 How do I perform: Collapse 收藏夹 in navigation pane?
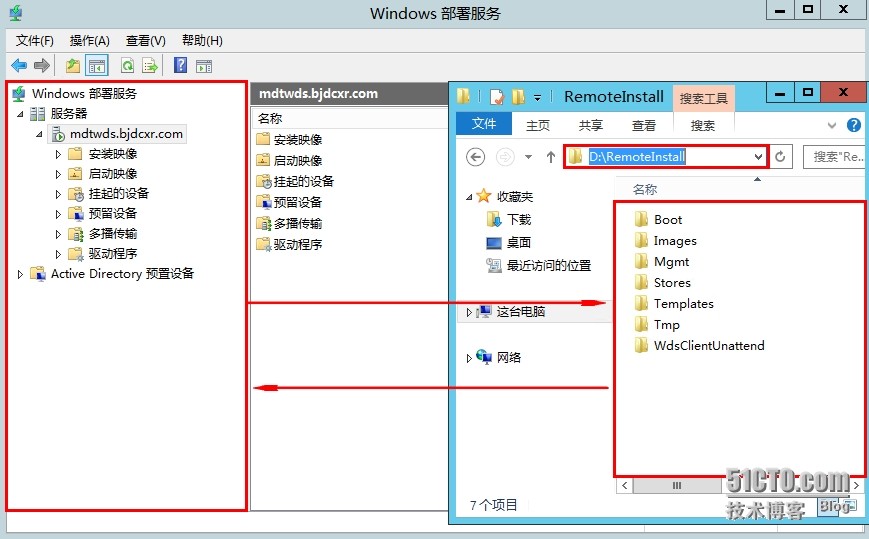pyautogui.click(x=469, y=197)
